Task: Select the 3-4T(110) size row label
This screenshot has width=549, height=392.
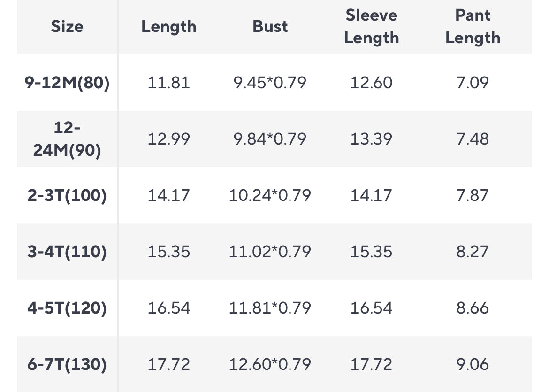Action: tap(67, 252)
